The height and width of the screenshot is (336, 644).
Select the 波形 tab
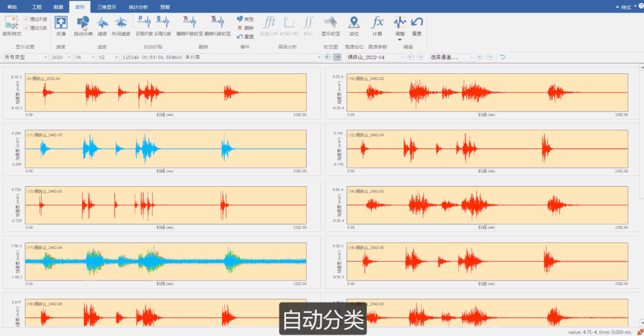(x=79, y=7)
